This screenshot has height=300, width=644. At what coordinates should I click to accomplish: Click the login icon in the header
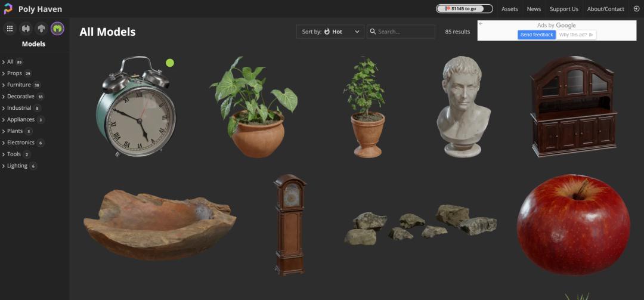636,9
